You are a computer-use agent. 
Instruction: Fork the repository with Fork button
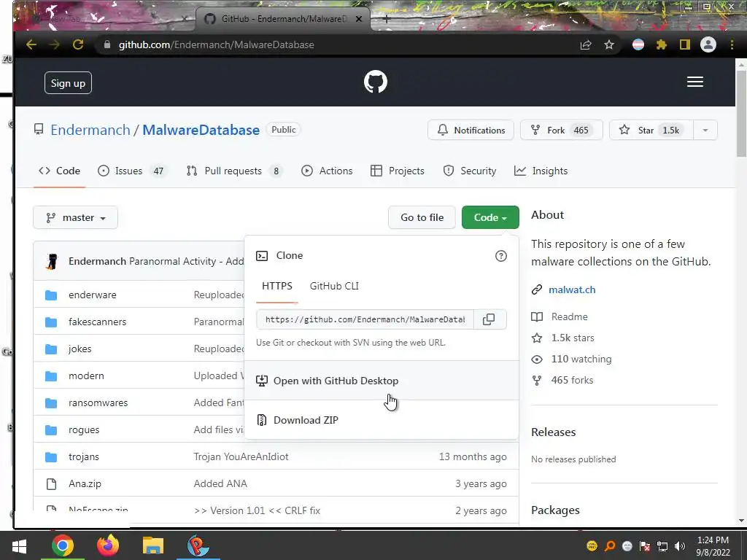(x=562, y=131)
